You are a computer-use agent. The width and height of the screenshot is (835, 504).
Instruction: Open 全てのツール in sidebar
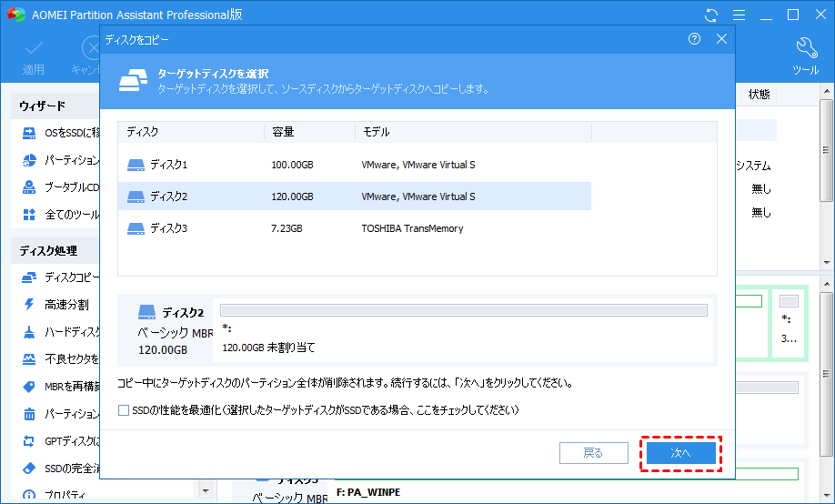coord(60,215)
